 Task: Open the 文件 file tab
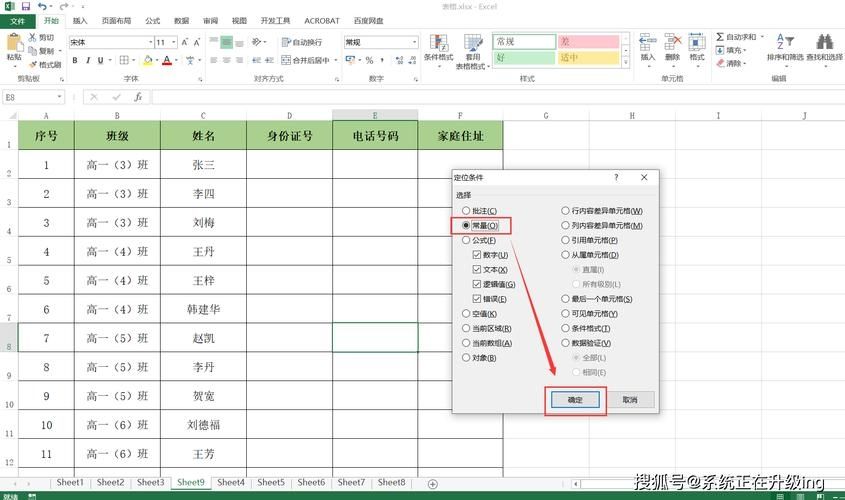point(17,21)
